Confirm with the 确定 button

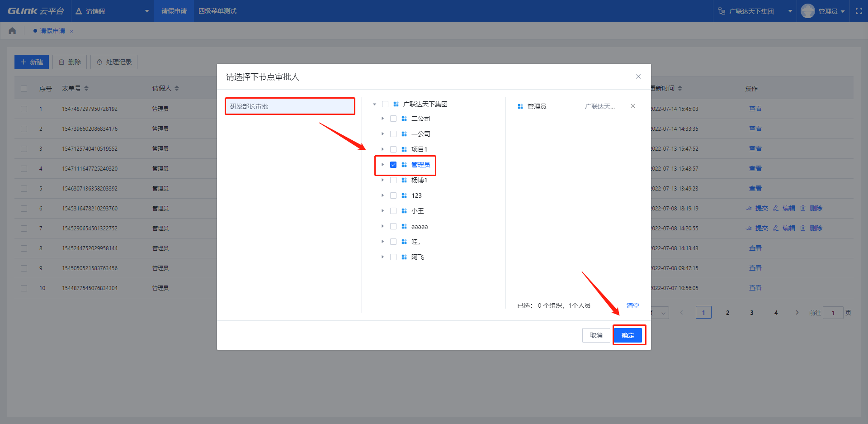point(628,335)
